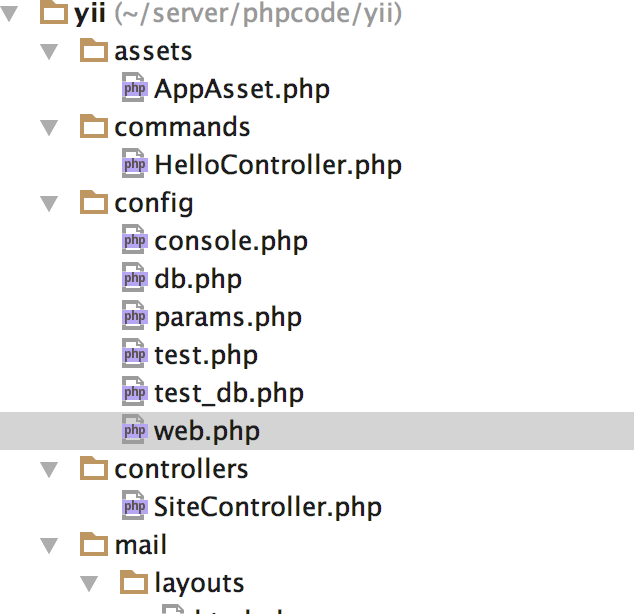Select the AppAsset.php file name

click(x=242, y=89)
